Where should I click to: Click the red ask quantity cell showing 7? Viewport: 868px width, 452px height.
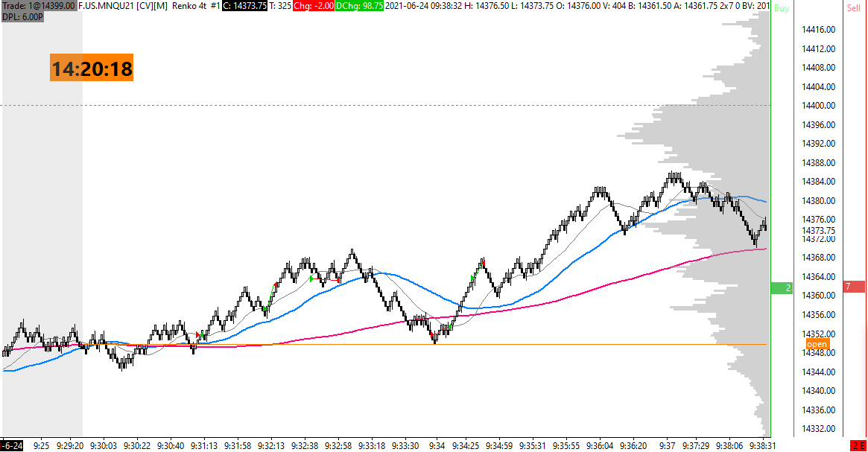(x=854, y=287)
